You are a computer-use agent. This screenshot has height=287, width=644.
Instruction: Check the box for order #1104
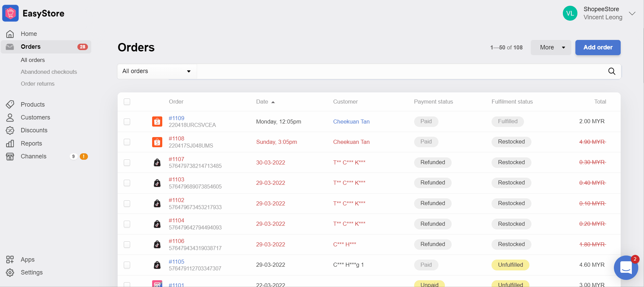click(127, 224)
